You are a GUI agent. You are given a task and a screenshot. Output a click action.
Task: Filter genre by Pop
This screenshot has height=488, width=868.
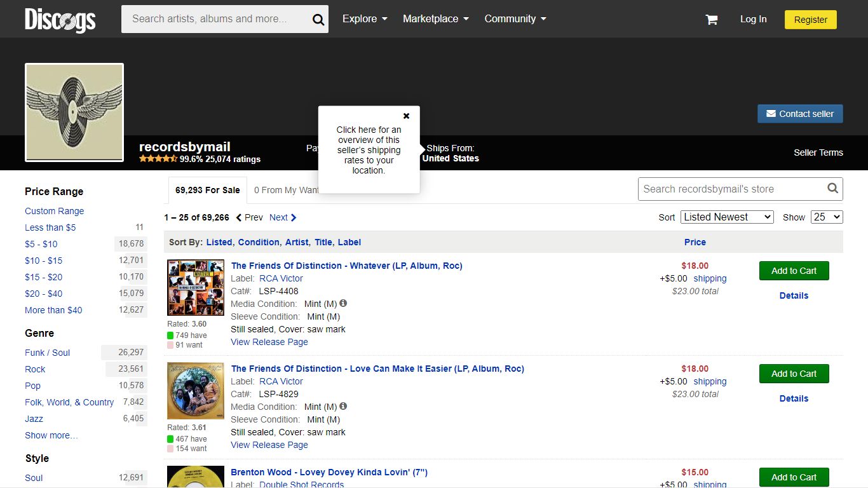coord(32,386)
